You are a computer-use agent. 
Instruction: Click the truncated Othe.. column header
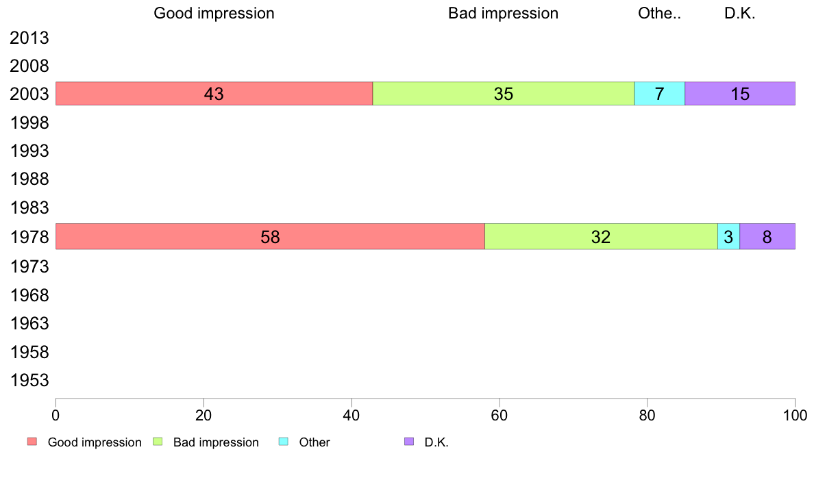[659, 13]
